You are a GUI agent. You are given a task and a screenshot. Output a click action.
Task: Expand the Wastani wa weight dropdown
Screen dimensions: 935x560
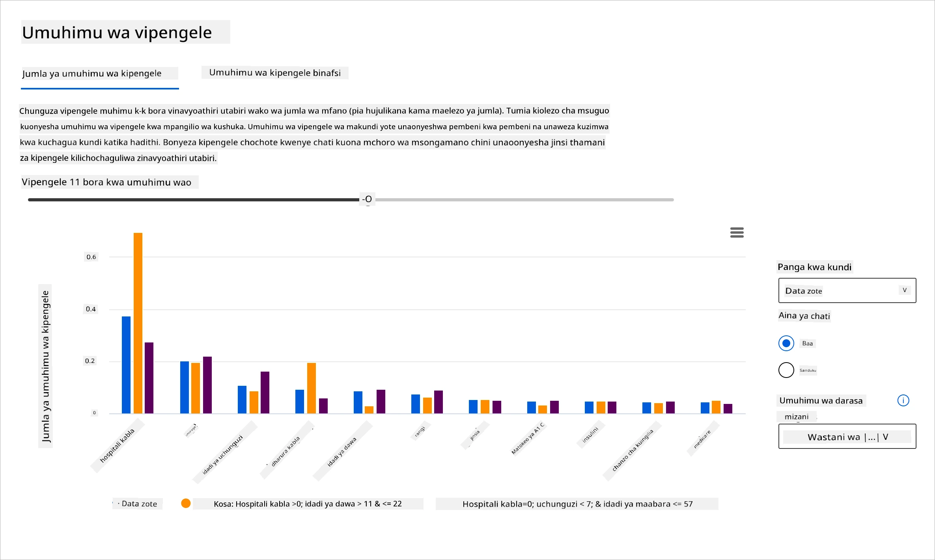tap(847, 436)
